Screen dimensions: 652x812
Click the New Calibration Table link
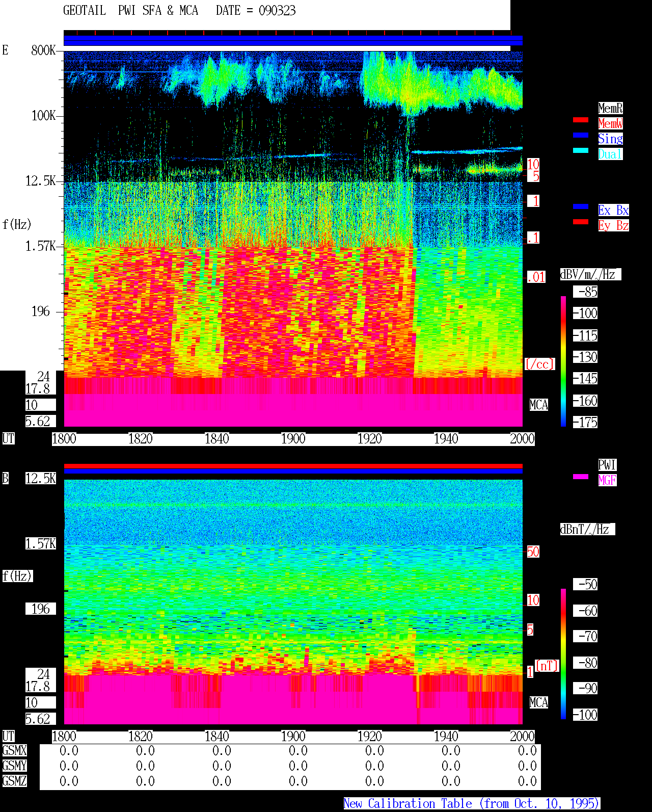click(472, 803)
